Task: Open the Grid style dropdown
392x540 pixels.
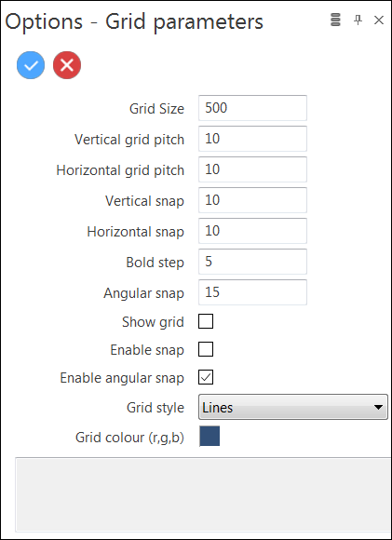Action: coord(293,407)
